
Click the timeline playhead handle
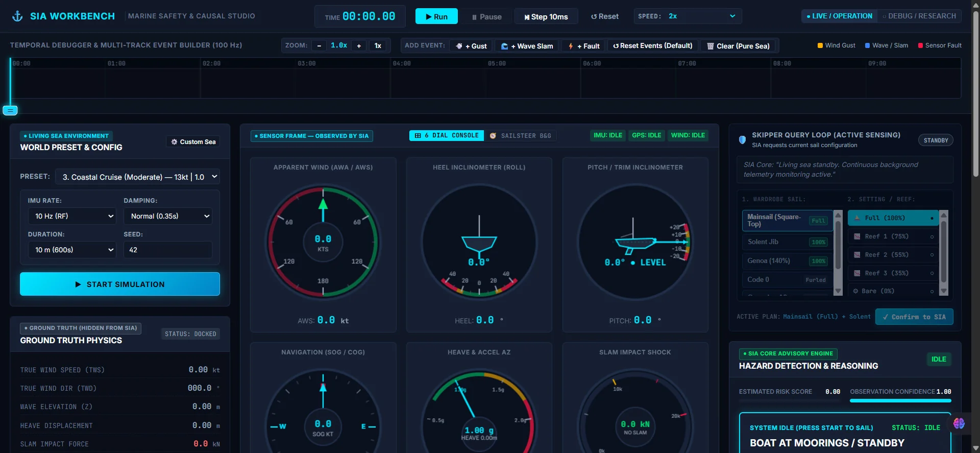click(x=10, y=110)
